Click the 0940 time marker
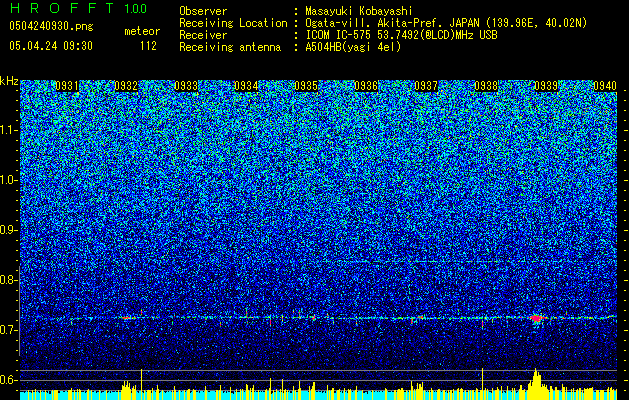This screenshot has width=629, height=400. click(605, 86)
